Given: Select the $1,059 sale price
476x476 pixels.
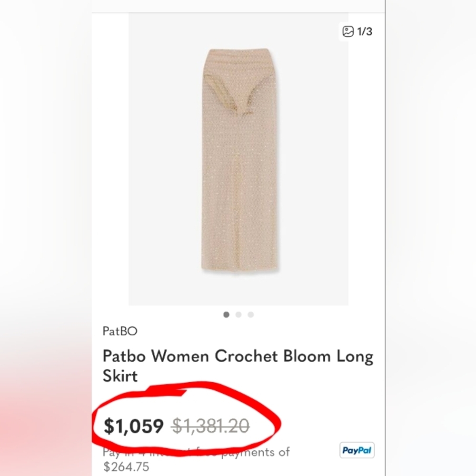Looking at the screenshot, I should click(134, 426).
